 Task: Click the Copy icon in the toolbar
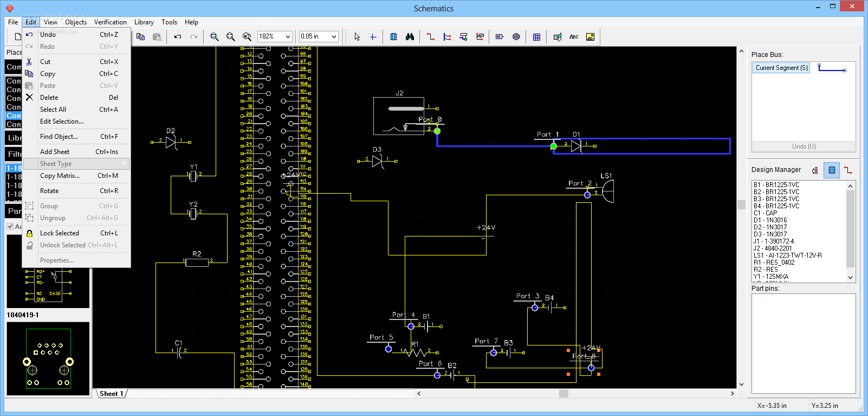click(141, 37)
